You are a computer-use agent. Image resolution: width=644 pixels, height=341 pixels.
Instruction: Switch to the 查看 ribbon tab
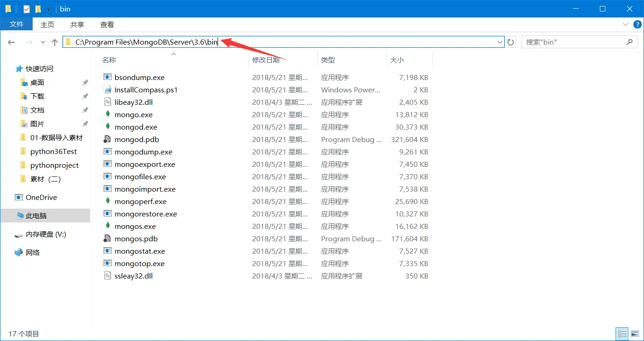(107, 24)
